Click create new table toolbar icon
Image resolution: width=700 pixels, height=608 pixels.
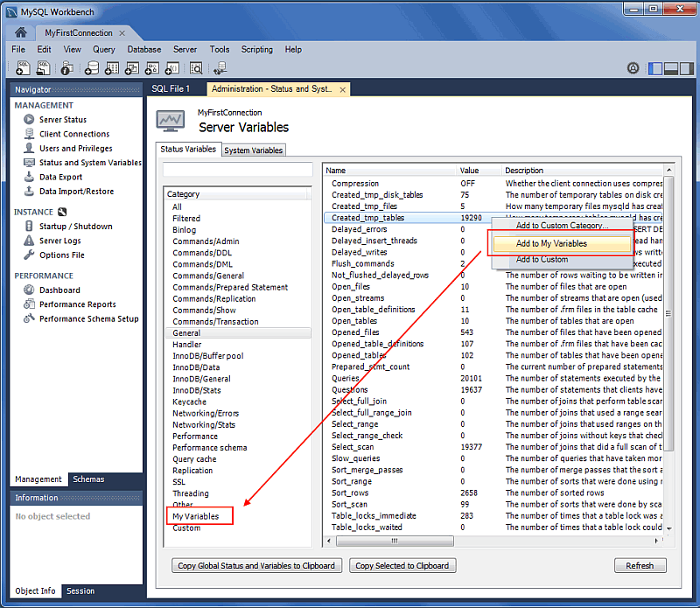pos(112,68)
